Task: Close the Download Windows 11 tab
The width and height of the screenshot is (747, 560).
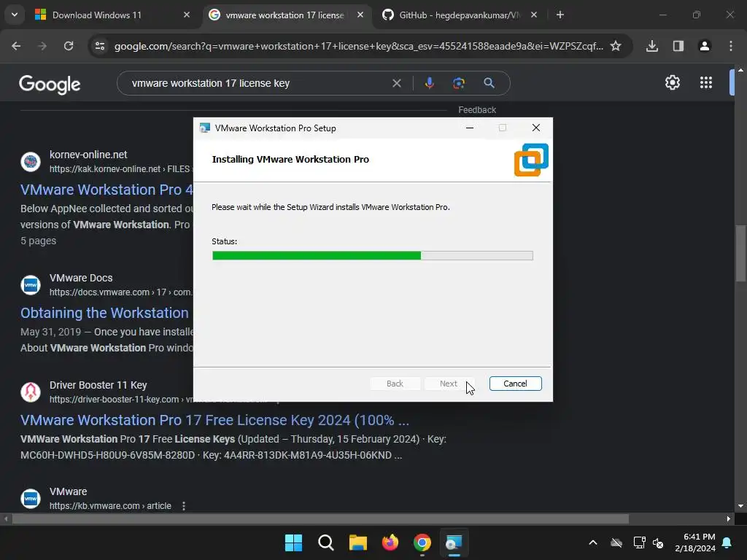Action: pyautogui.click(x=187, y=15)
